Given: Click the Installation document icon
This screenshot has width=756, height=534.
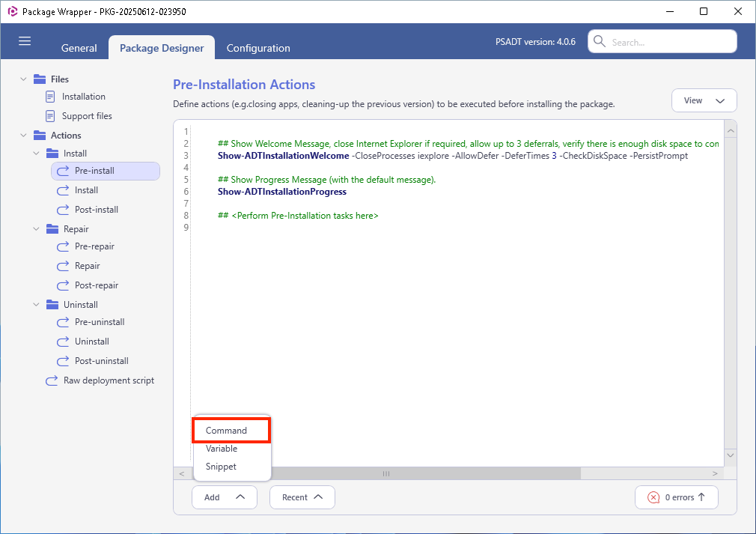Looking at the screenshot, I should tap(50, 97).
